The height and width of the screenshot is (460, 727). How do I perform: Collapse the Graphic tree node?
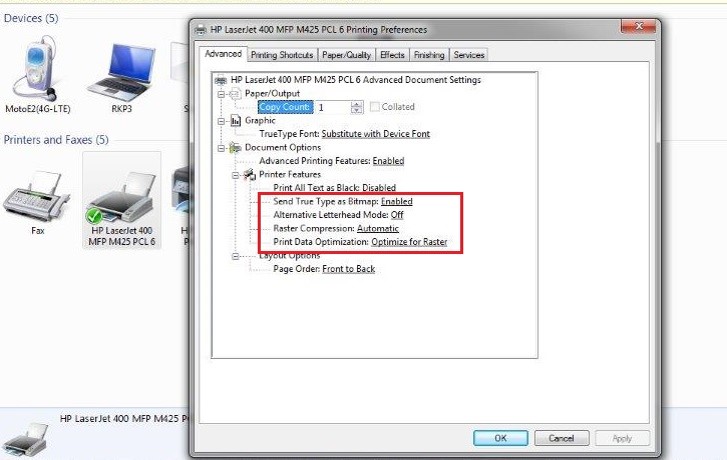pyautogui.click(x=221, y=121)
